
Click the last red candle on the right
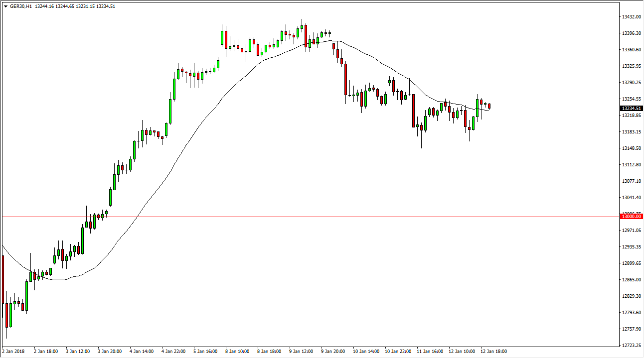pyautogui.click(x=489, y=106)
